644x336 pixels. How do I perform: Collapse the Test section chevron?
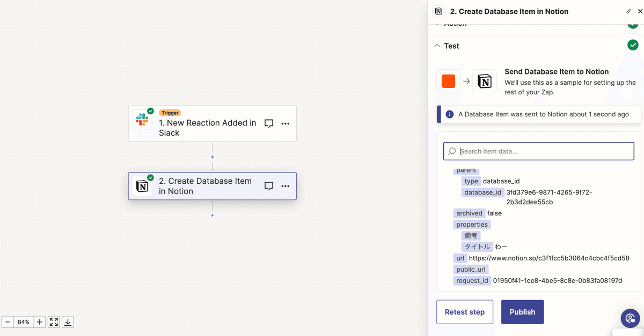coord(437,46)
